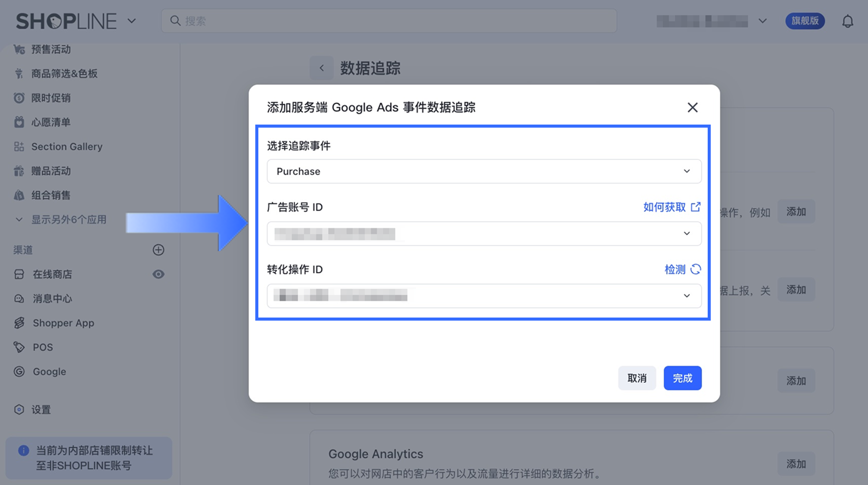Open 限时促销 in the sidebar

51,98
